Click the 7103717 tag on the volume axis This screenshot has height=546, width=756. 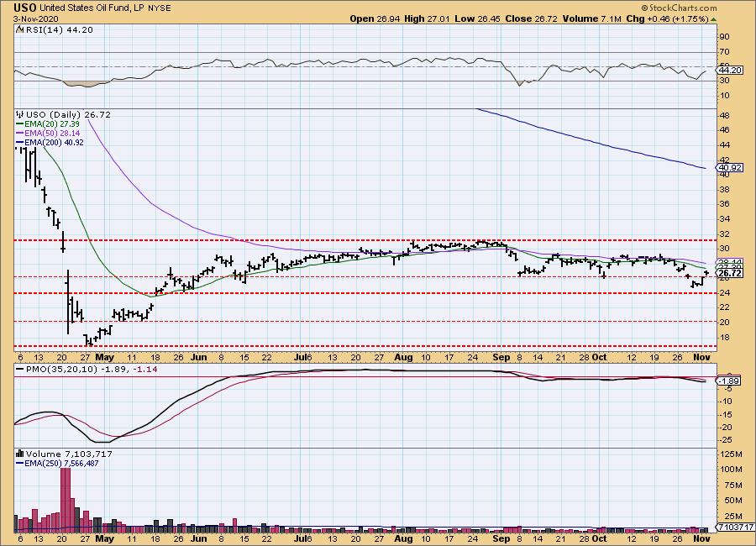click(736, 527)
